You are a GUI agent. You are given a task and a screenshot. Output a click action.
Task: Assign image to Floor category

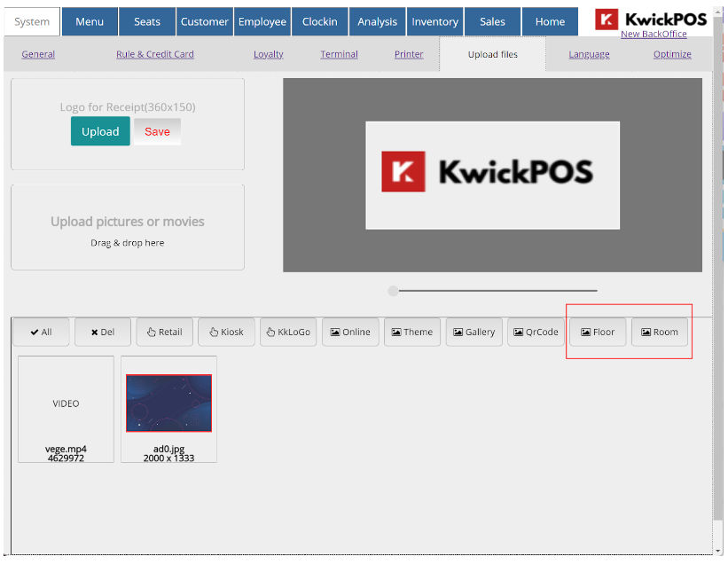[598, 332]
